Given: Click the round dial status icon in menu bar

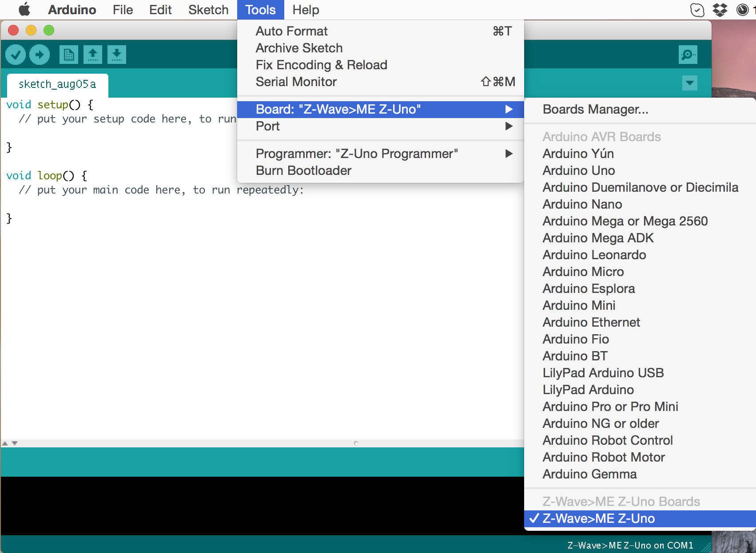Looking at the screenshot, I should [742, 9].
